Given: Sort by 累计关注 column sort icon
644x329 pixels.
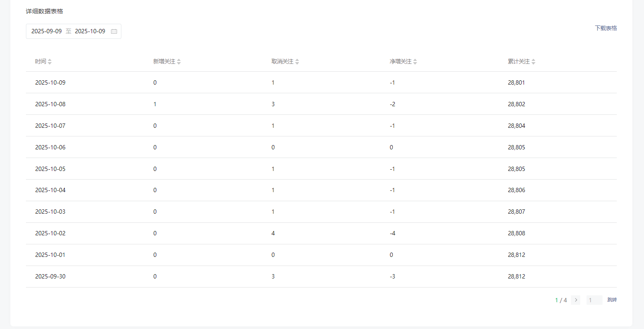Looking at the screenshot, I should [x=533, y=62].
